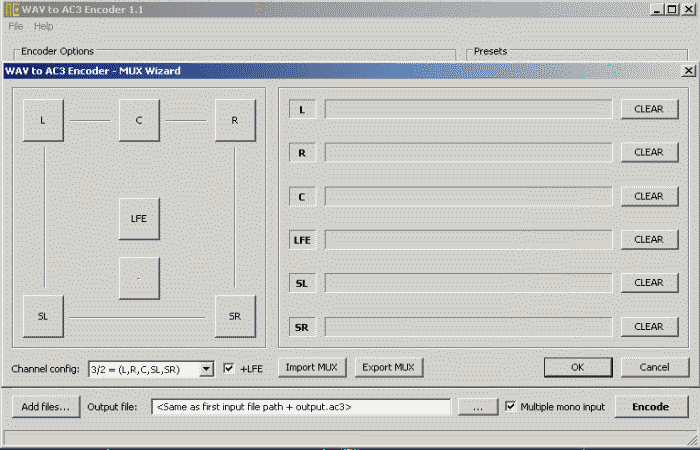
Task: Click the output file browse ellipsis button
Action: (478, 407)
